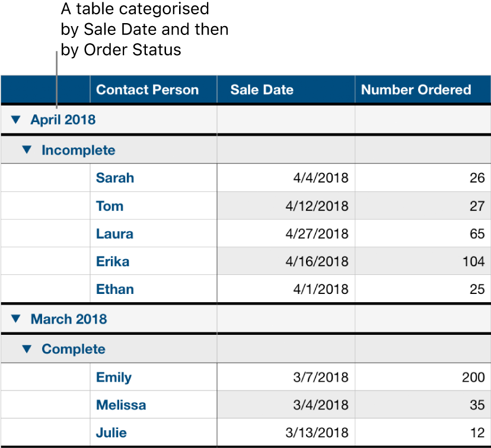
Task: Click the disclosure triangle beside Incomplete
Action: point(27,150)
